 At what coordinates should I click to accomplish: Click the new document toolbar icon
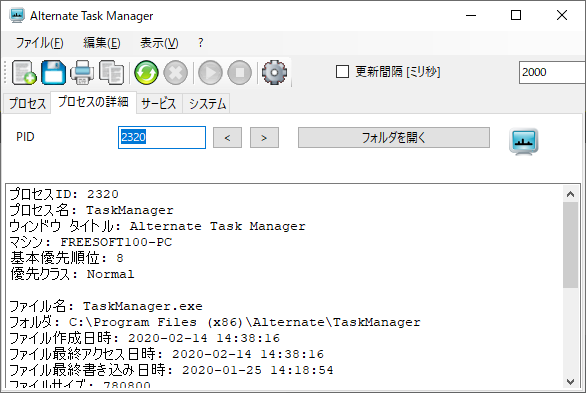[x=24, y=72]
